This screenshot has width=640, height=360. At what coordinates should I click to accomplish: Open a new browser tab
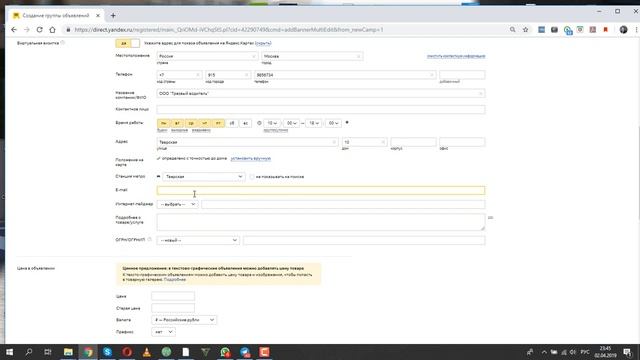click(x=113, y=16)
